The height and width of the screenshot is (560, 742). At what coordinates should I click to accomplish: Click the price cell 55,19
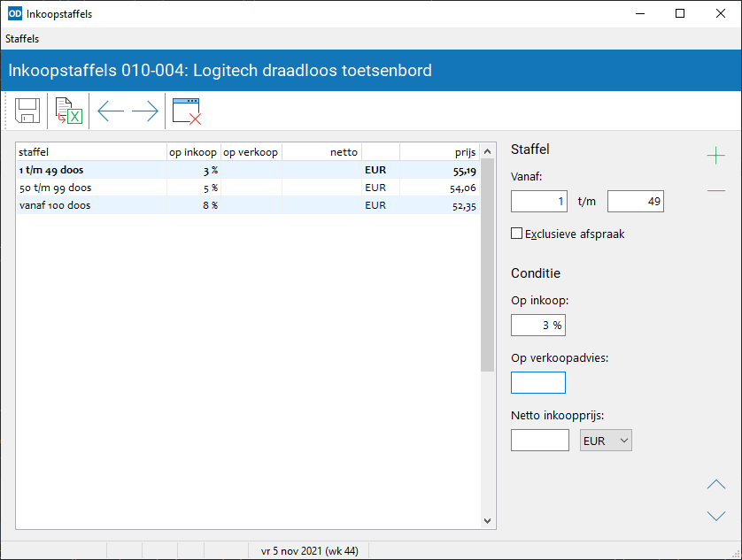pos(439,170)
